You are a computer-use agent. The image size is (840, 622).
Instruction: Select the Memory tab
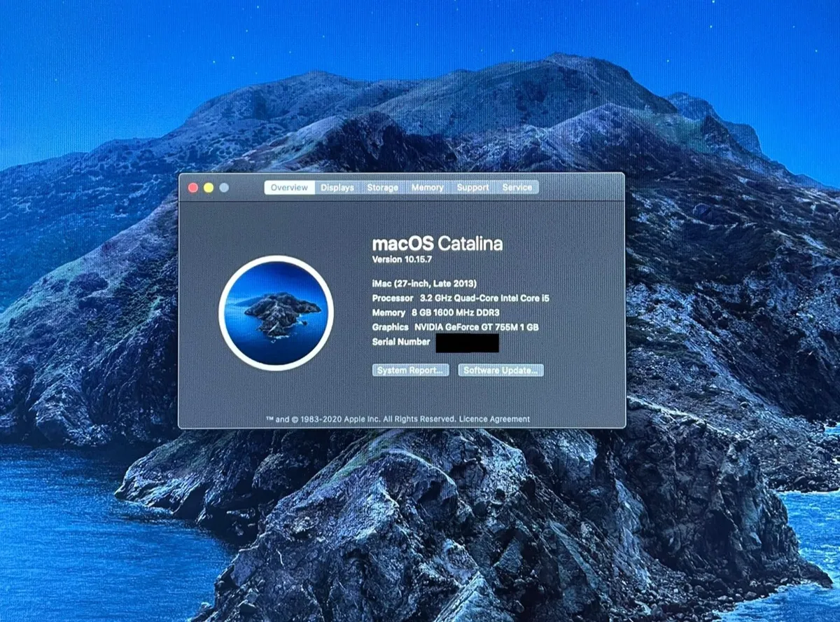(x=428, y=187)
